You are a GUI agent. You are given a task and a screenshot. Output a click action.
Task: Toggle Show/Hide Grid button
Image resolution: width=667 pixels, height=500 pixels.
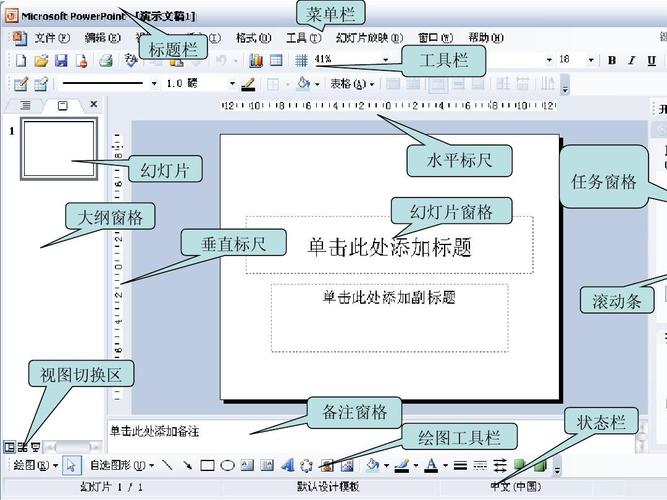tap(301, 60)
